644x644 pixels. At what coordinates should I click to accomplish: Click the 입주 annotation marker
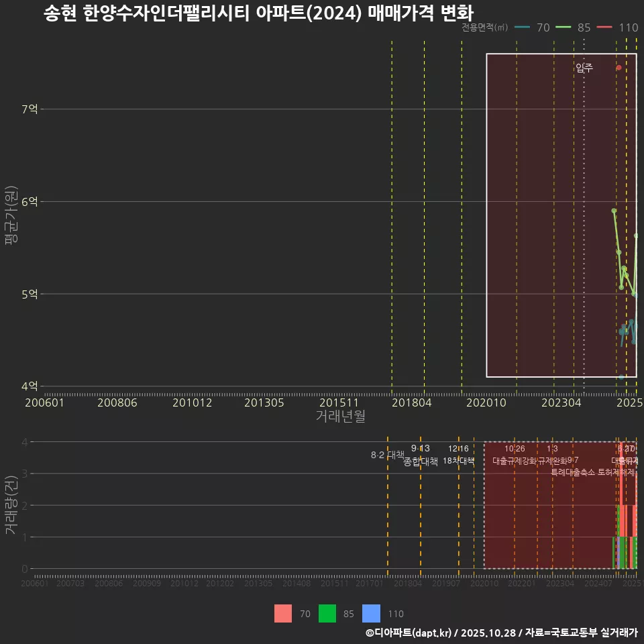click(x=584, y=66)
